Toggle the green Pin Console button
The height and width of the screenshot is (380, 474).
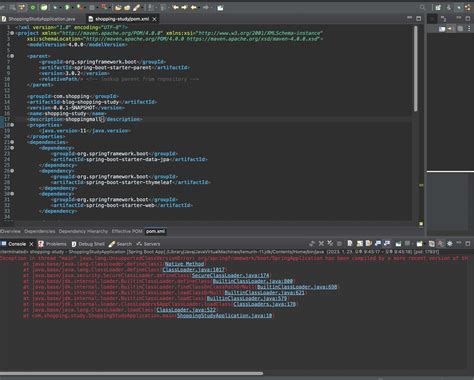tap(398, 244)
